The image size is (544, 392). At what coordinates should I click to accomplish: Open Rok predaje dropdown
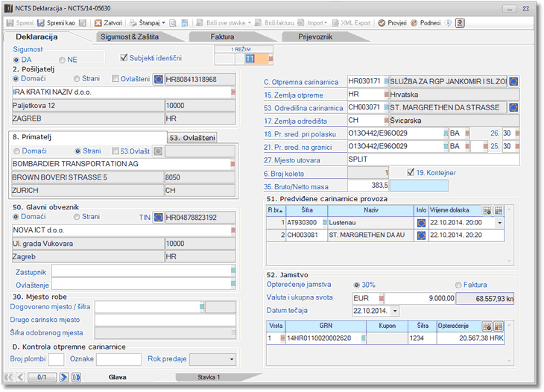pyautogui.click(x=232, y=359)
